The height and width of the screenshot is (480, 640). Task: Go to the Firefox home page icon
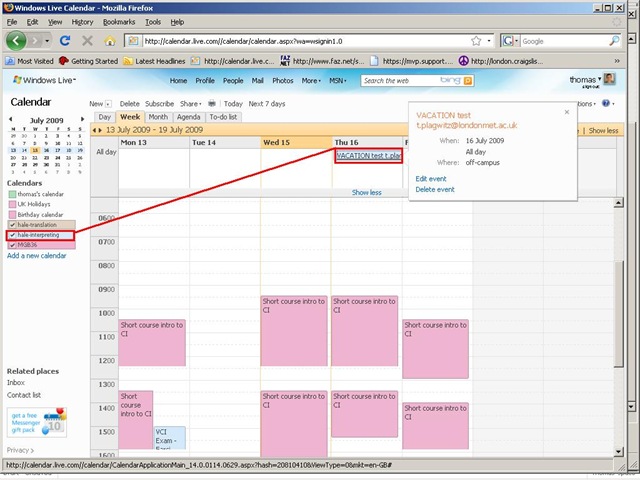(x=109, y=41)
